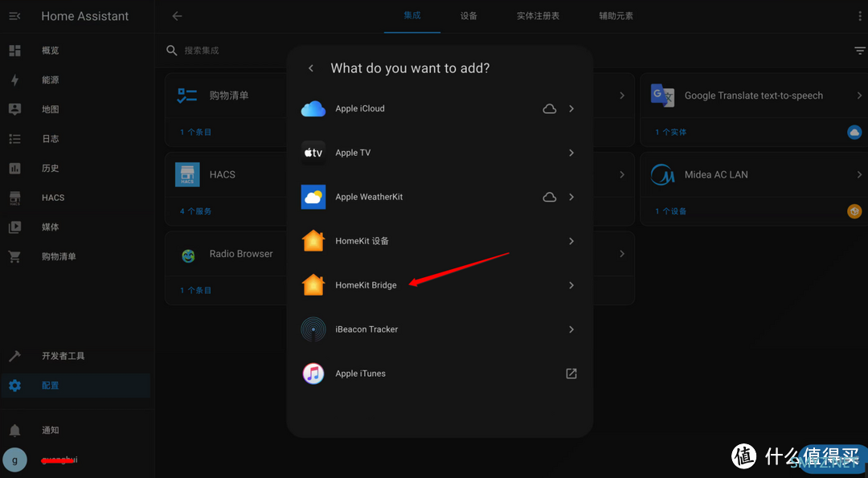Switch to the 实体注册表 entities tab
The height and width of the screenshot is (478, 868).
point(538,16)
